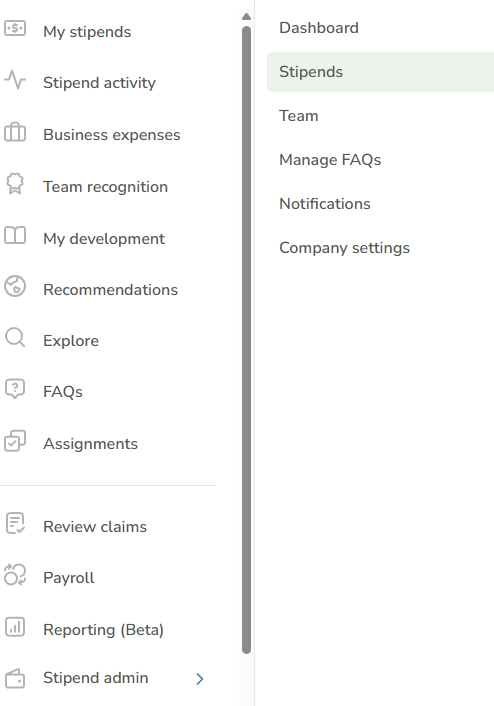Click the My stipends dollar icon
The height and width of the screenshot is (706, 494).
(x=15, y=29)
